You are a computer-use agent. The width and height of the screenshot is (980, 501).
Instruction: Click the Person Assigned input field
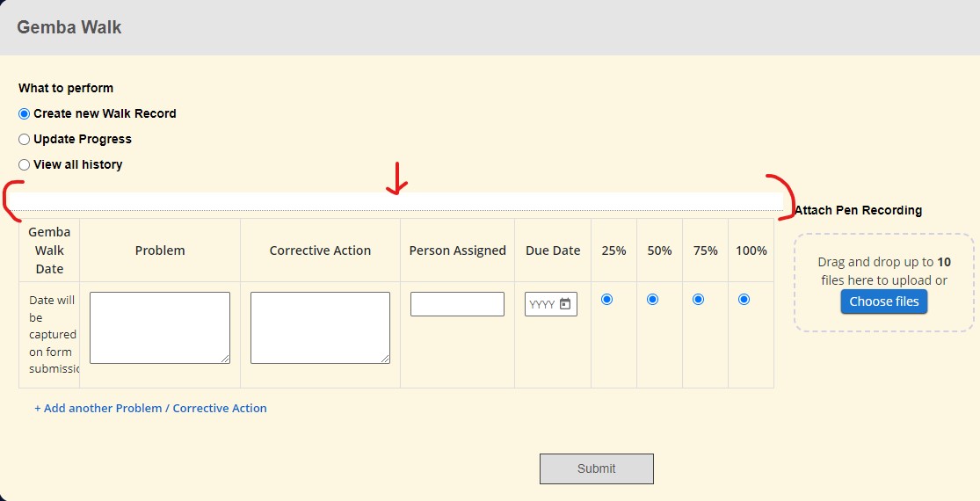click(457, 304)
